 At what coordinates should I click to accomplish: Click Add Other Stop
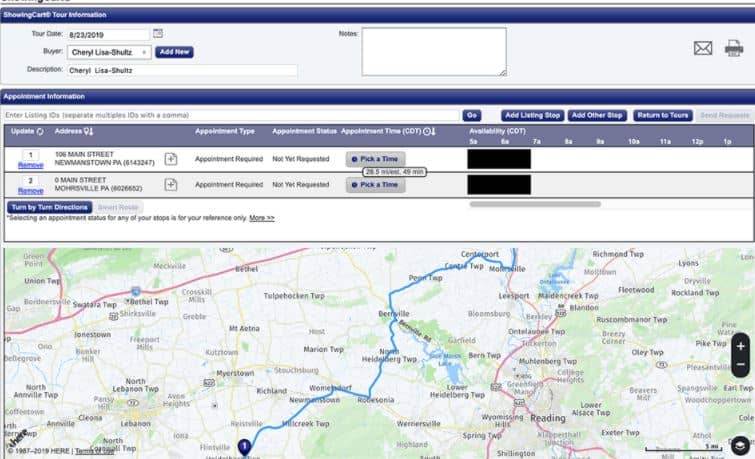tap(597, 116)
